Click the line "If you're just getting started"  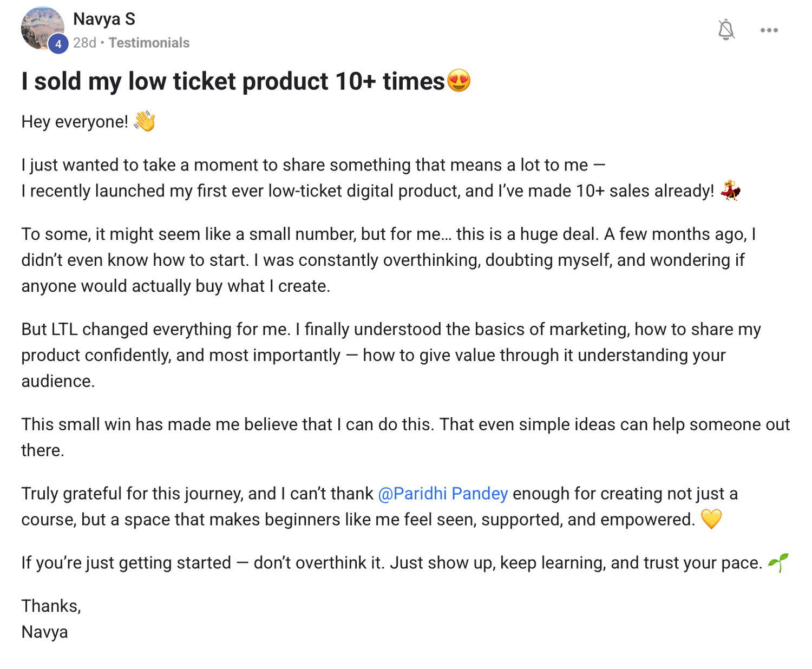[391, 563]
